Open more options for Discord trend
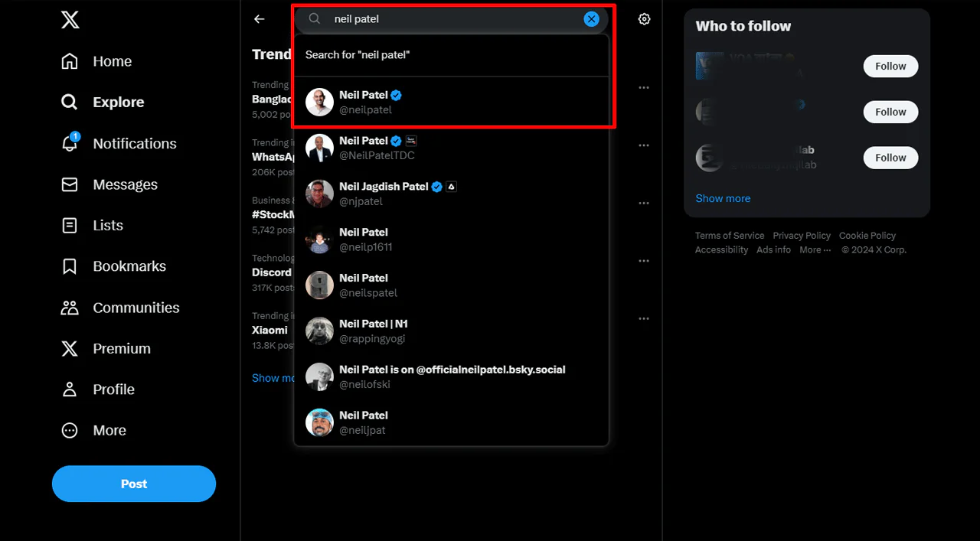 644,261
